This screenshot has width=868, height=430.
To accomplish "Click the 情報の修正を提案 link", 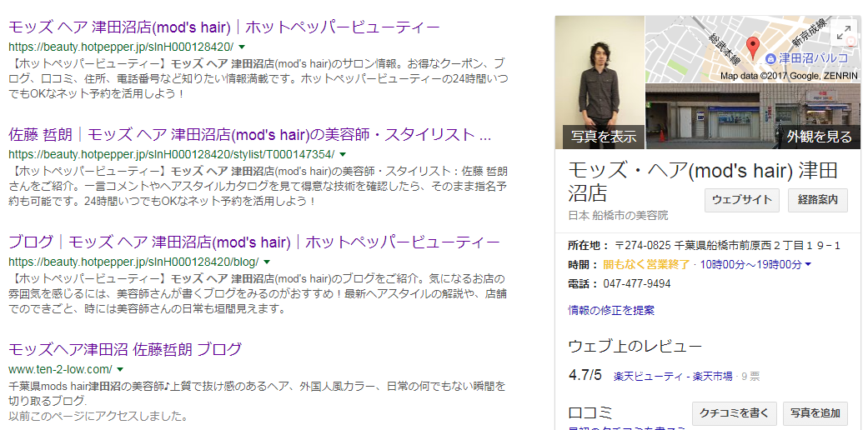I will (611, 311).
